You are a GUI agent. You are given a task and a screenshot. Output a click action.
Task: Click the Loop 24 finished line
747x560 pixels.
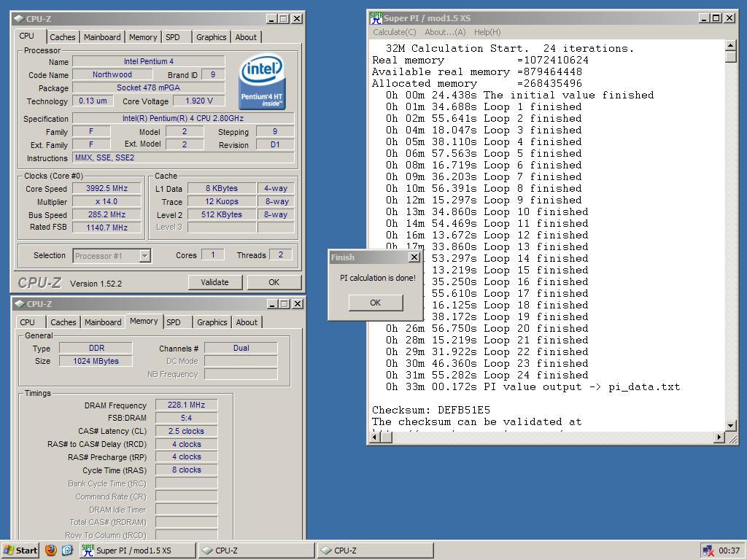pos(487,376)
